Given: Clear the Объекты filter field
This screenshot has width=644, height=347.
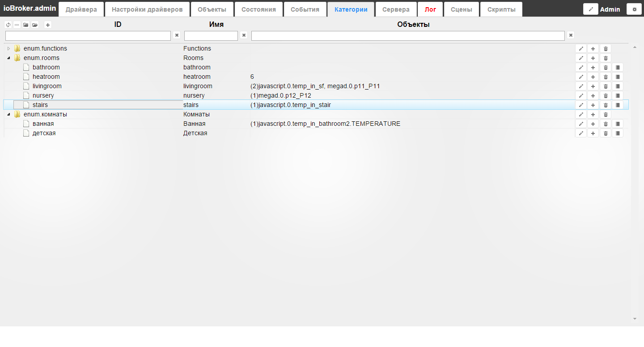Looking at the screenshot, I should click(571, 35).
